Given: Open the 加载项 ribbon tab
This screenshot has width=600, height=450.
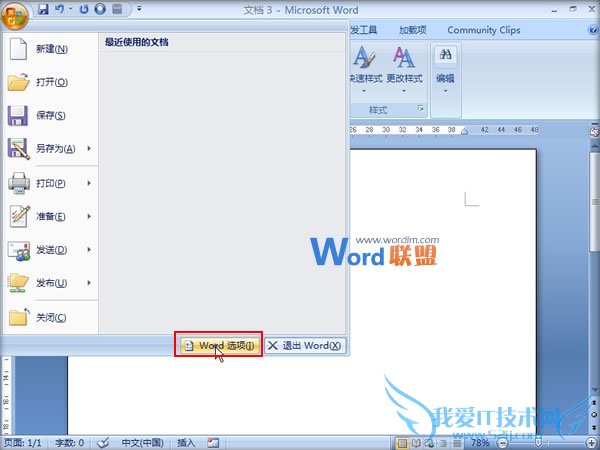Looking at the screenshot, I should pos(412,30).
